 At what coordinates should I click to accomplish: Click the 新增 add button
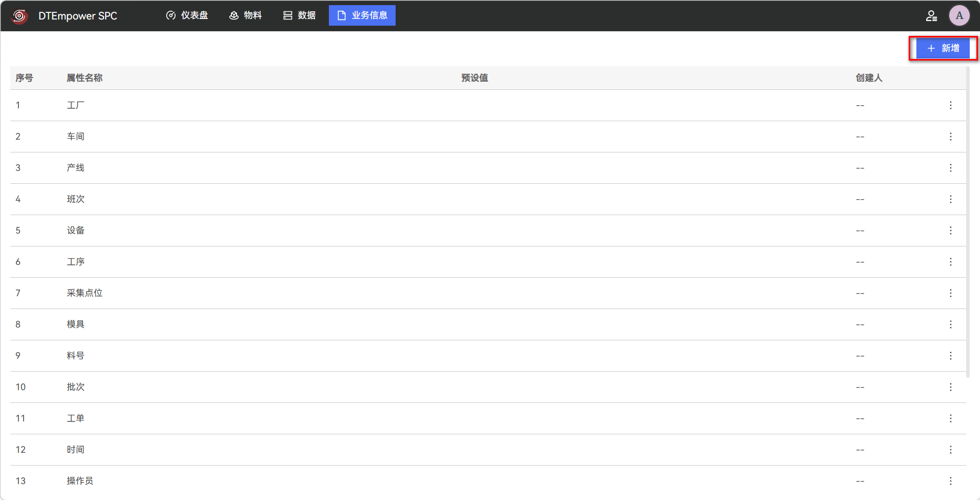[x=943, y=48]
